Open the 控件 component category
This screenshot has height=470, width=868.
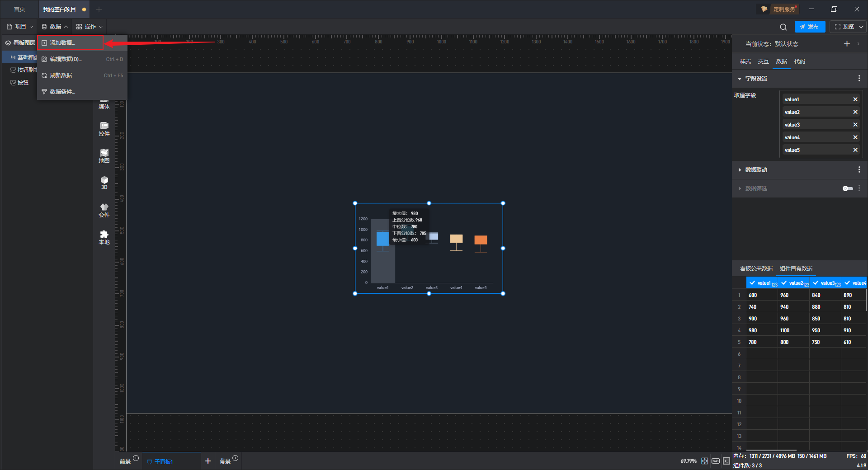point(104,128)
